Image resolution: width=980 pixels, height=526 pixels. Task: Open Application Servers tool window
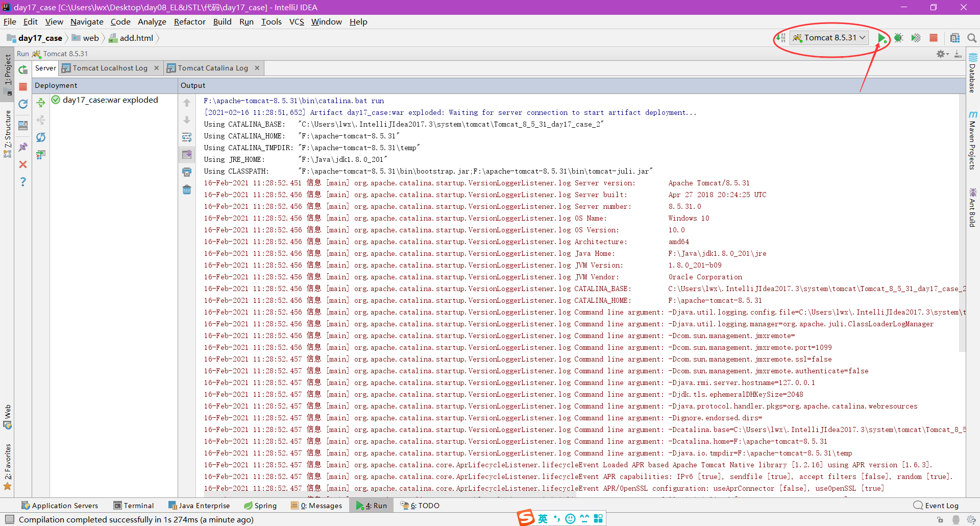pyautogui.click(x=60, y=506)
